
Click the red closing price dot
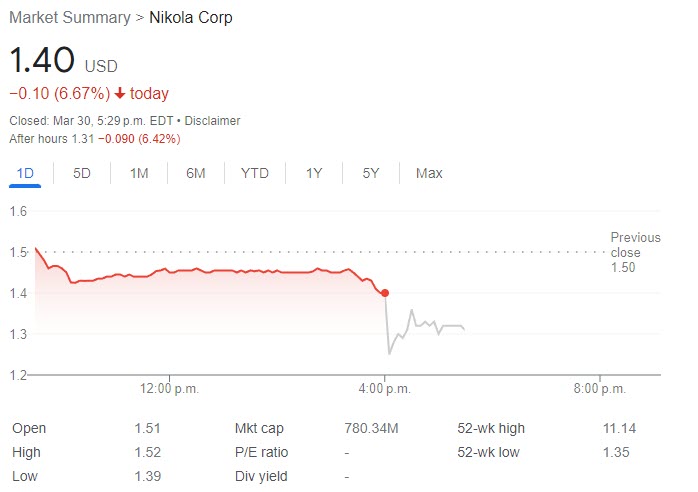tap(385, 293)
